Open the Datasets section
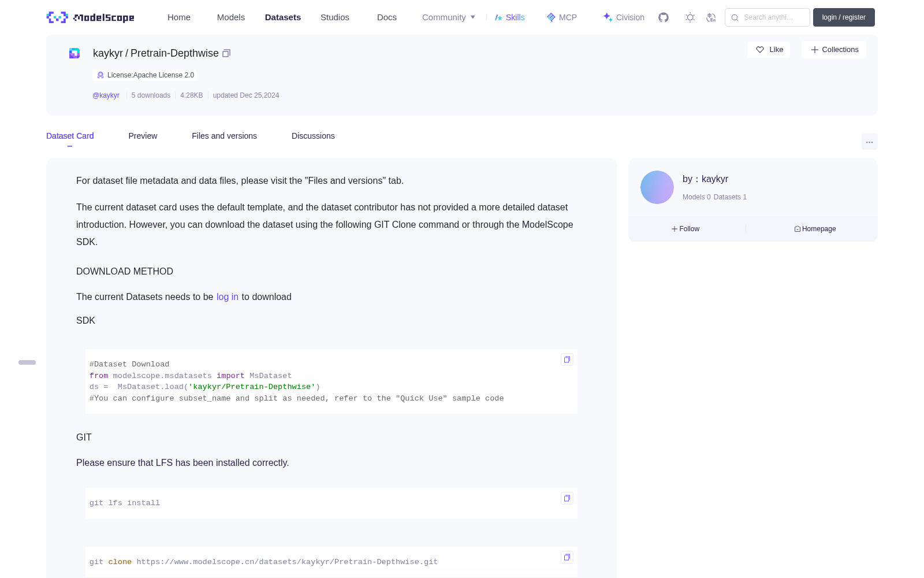 tap(283, 17)
